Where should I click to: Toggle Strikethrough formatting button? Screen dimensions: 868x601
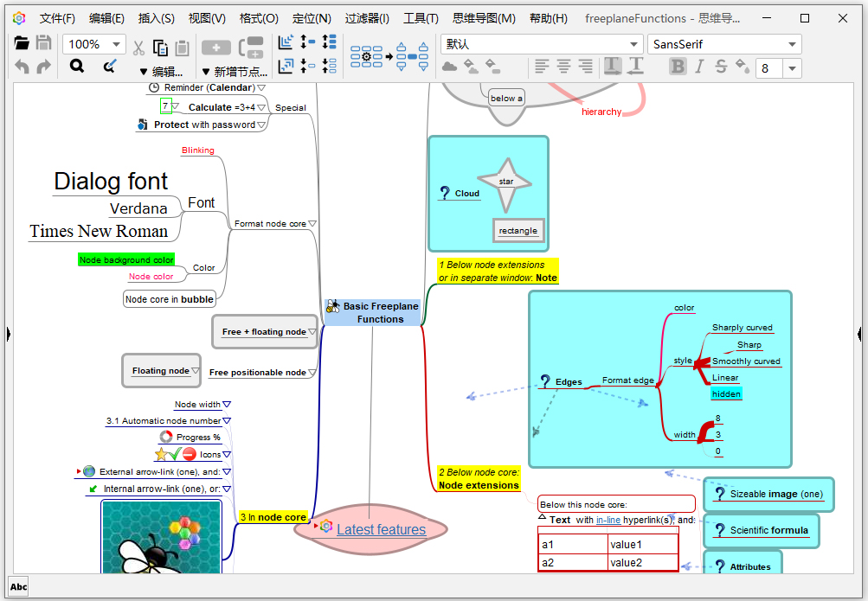click(720, 67)
